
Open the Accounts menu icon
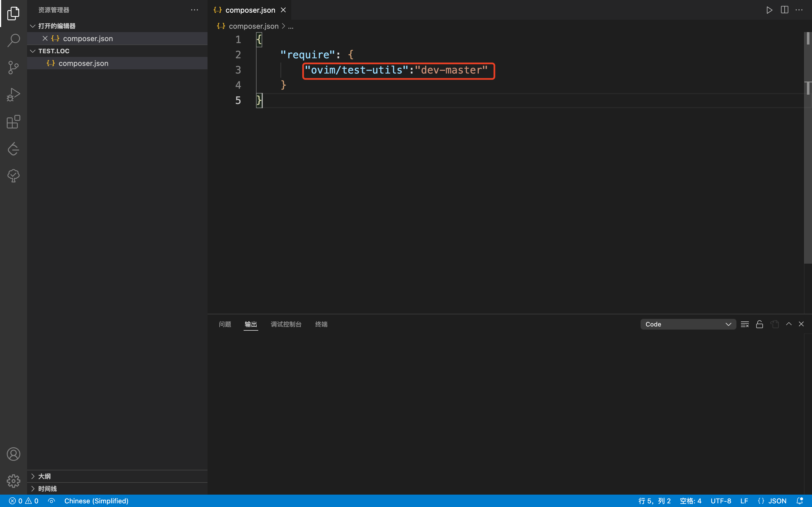[14, 454]
